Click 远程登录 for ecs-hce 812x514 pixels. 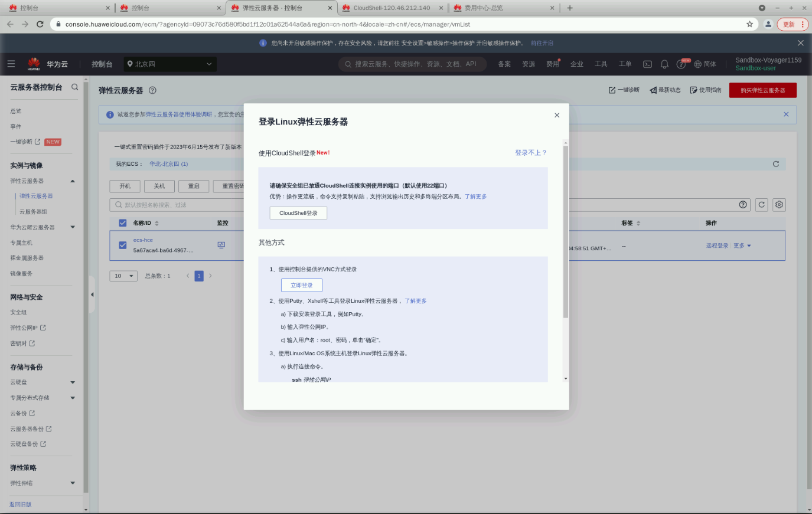717,245
